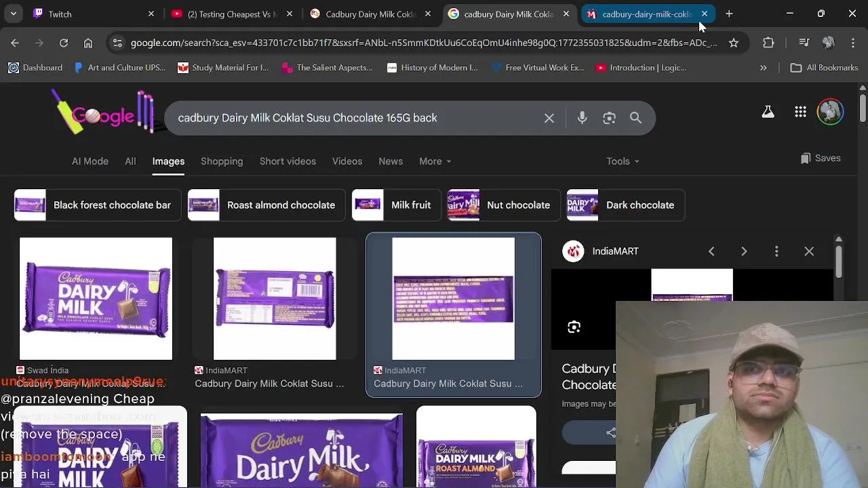The height and width of the screenshot is (488, 868).
Task: Filter by Milk fruit chip
Action: (x=396, y=205)
